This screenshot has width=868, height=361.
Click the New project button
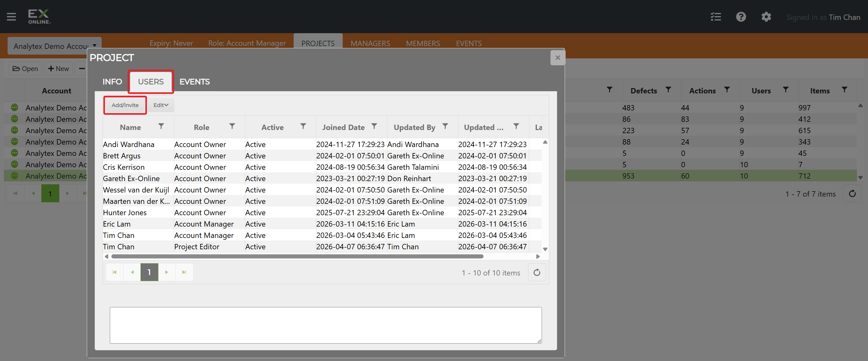coord(59,69)
